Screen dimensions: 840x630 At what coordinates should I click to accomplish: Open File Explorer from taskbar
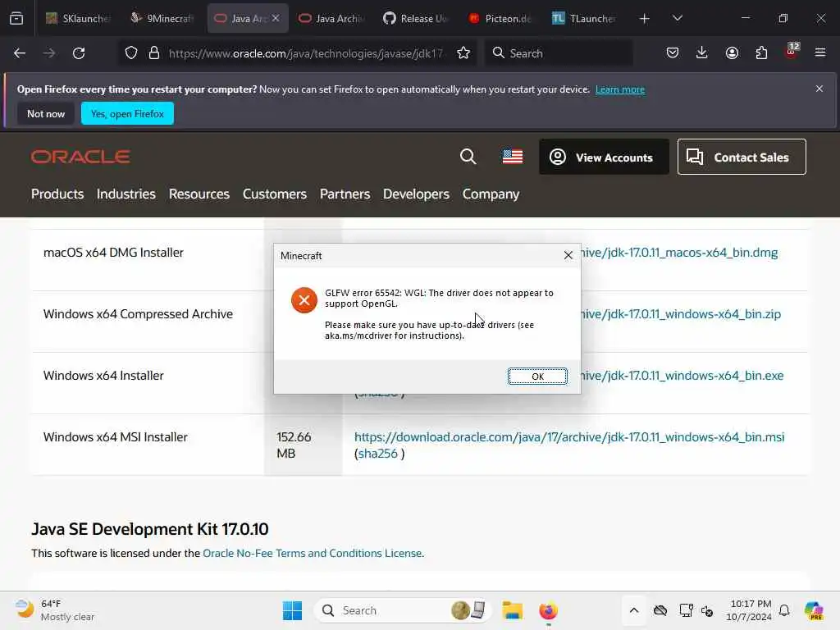click(512, 610)
